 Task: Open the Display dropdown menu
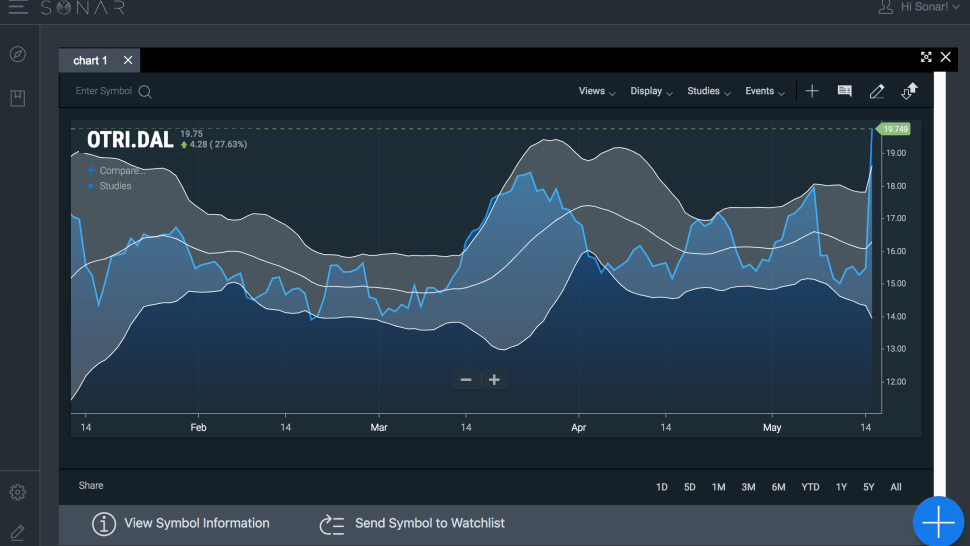[651, 92]
